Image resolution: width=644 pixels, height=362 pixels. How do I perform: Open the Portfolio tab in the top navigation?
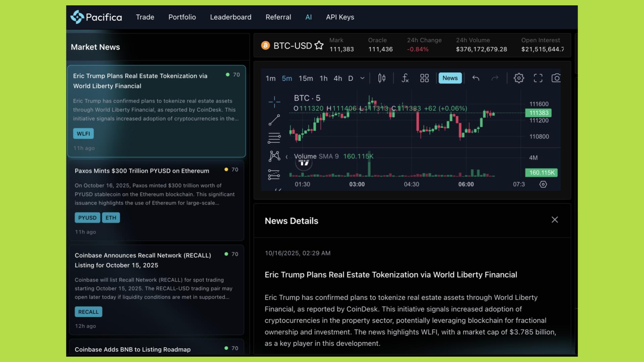point(182,17)
